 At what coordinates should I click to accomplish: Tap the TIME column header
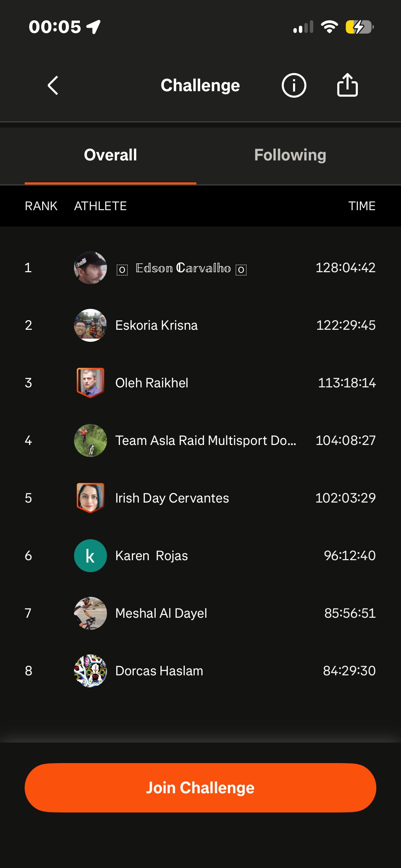click(x=362, y=206)
